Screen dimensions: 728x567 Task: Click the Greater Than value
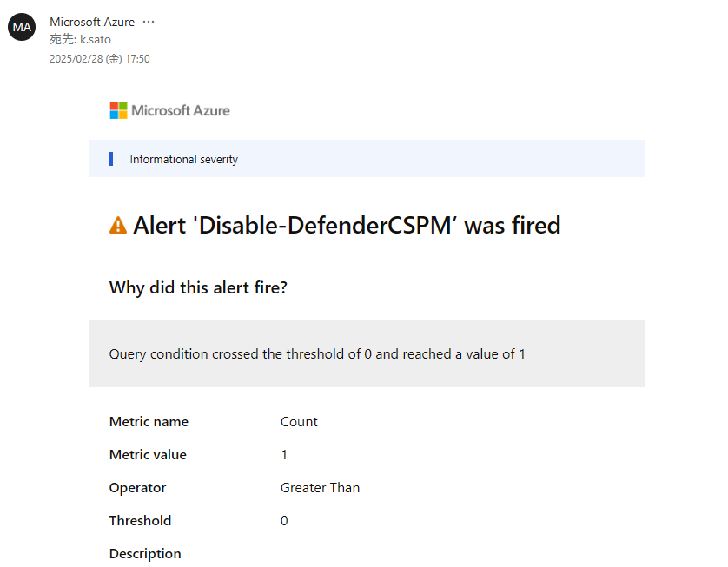(x=320, y=488)
